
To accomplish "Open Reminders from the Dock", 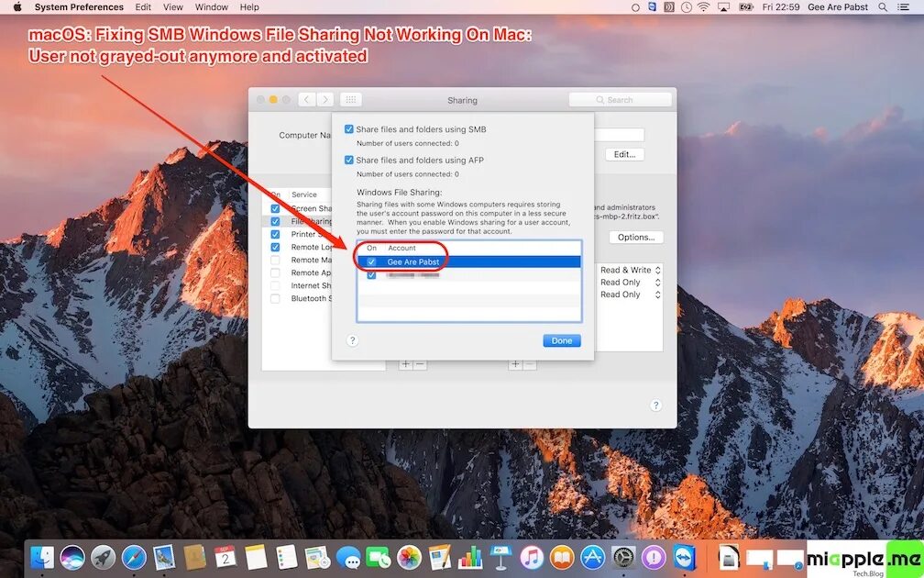I will coord(287,558).
